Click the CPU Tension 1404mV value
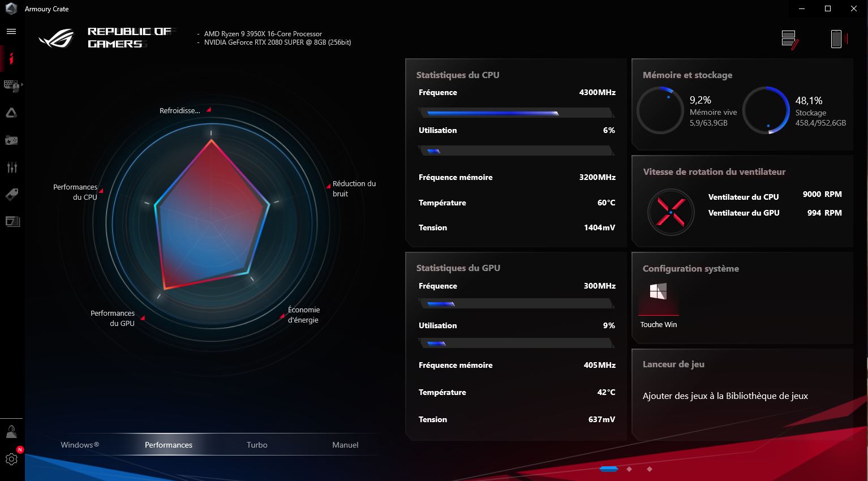This screenshot has width=868, height=481. tap(599, 227)
